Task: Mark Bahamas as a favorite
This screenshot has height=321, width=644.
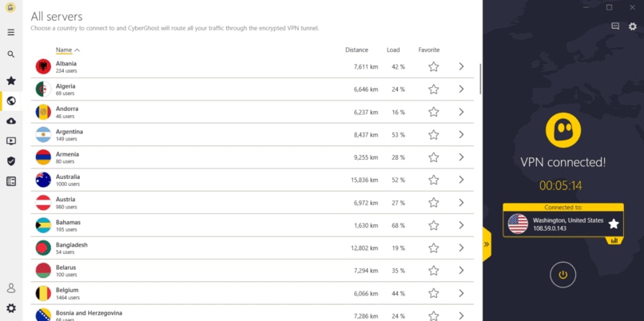Action: tap(433, 225)
